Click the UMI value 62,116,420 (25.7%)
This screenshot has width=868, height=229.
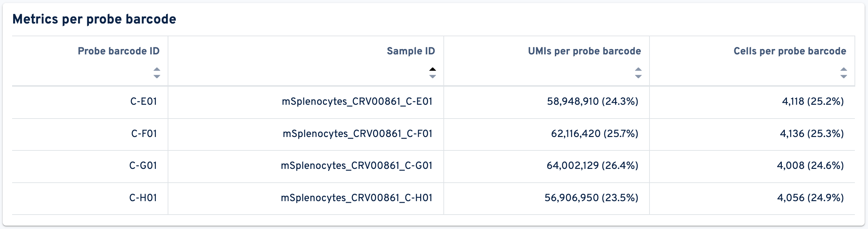pos(594,134)
